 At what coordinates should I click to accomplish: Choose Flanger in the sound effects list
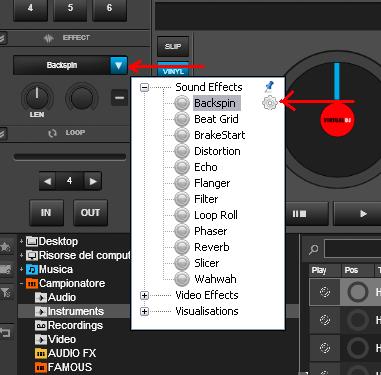(x=212, y=183)
